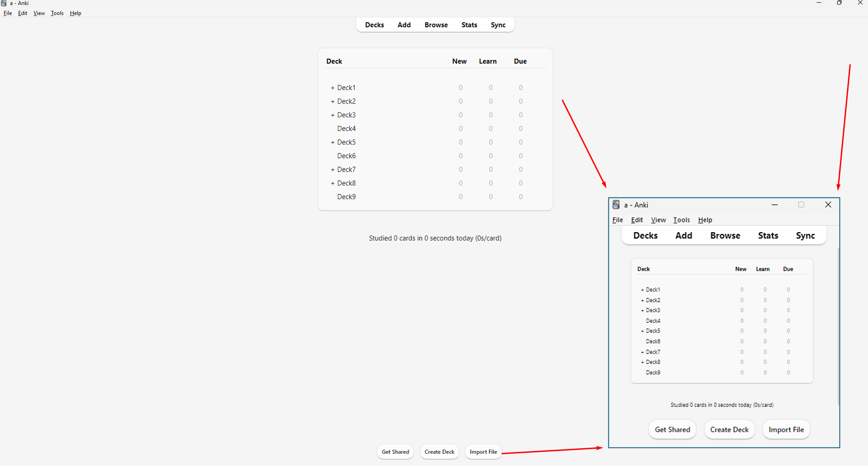Expand Deck7 with its plus sign, small window
868x466 pixels.
(x=642, y=352)
